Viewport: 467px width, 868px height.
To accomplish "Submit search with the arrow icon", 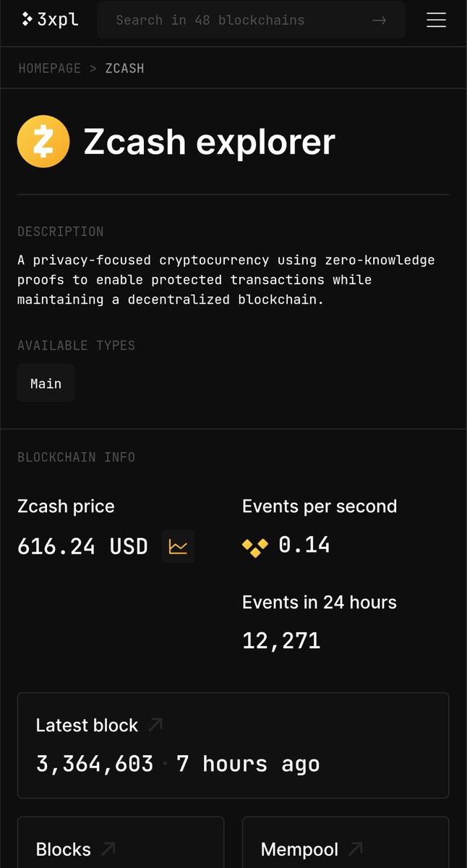I will tap(379, 20).
